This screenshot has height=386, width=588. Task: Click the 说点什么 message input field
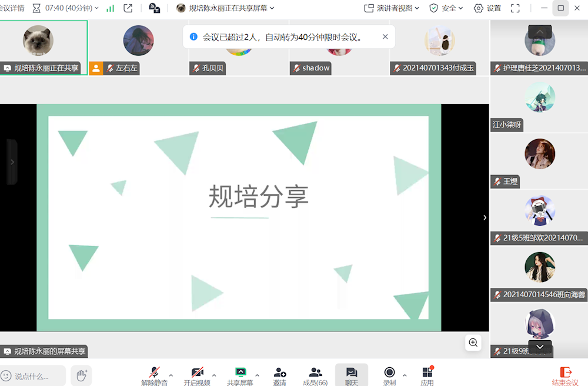(x=33, y=376)
